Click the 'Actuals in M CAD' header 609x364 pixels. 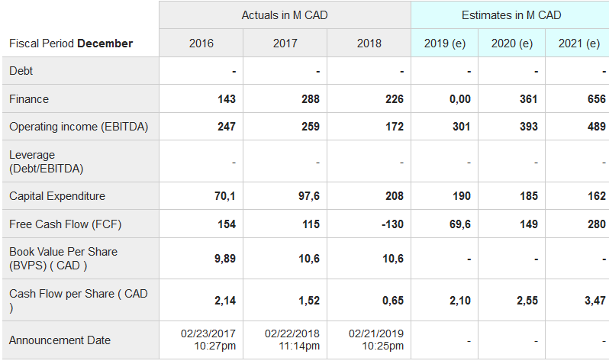285,15
